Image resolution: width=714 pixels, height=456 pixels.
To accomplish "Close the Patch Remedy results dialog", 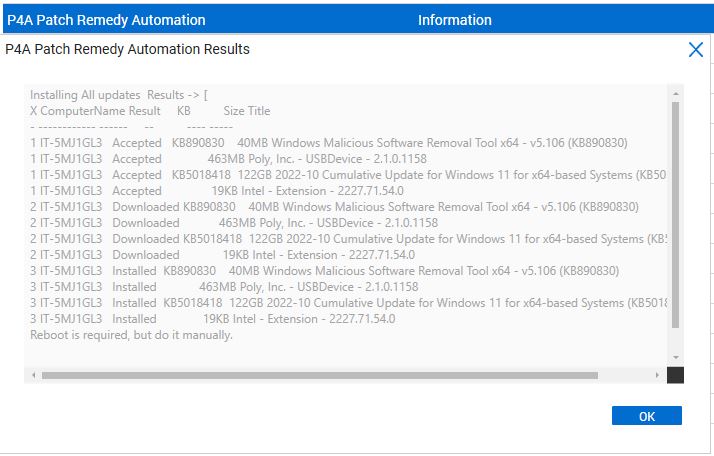I will pos(695,50).
